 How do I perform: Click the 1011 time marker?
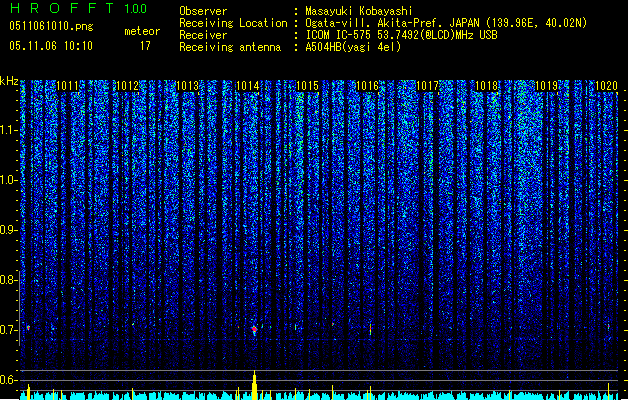(x=67, y=86)
